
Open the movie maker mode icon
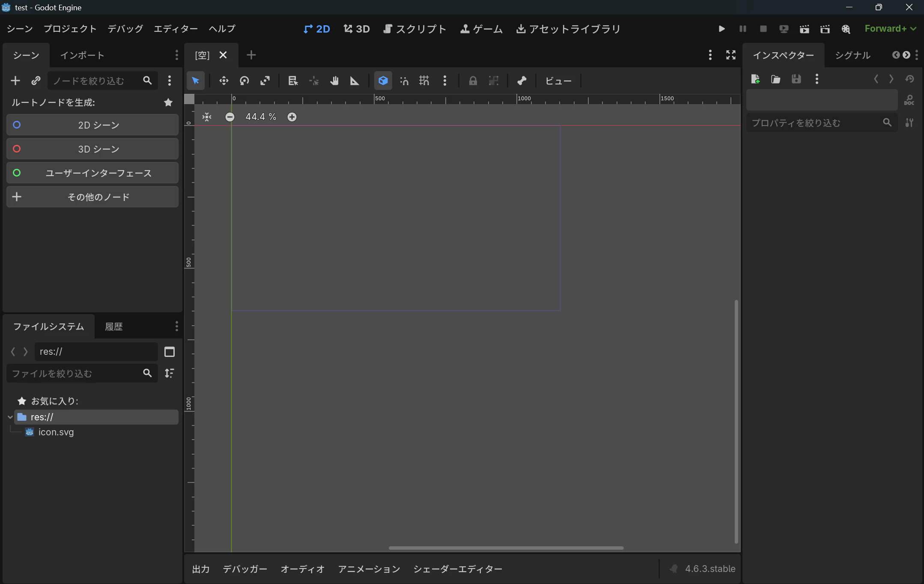pyautogui.click(x=846, y=29)
